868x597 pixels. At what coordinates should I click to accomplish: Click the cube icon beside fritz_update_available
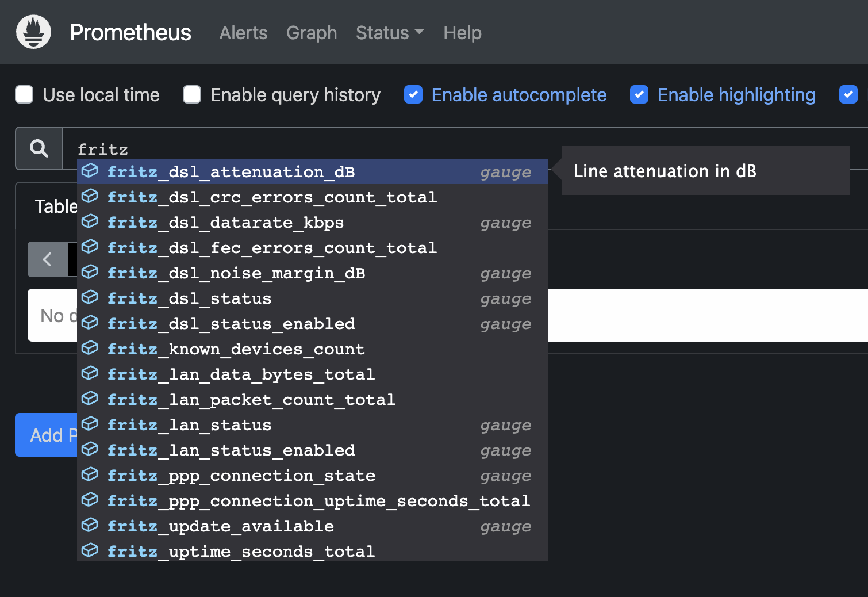90,525
